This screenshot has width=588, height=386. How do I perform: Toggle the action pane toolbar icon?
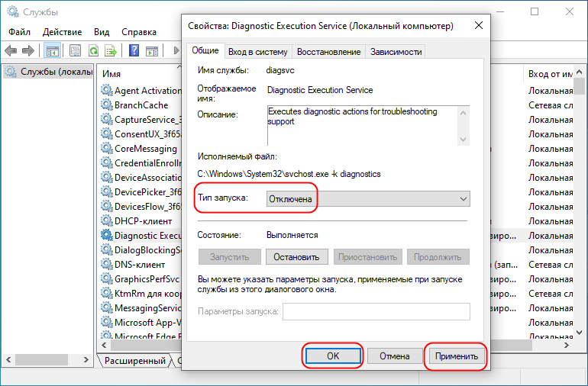click(x=152, y=50)
